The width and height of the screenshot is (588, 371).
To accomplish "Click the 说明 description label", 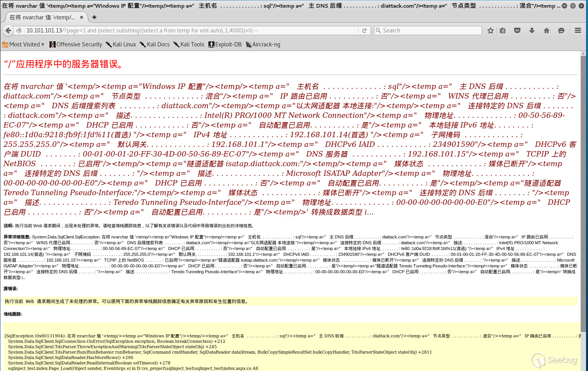I will pyautogui.click(x=9, y=226).
